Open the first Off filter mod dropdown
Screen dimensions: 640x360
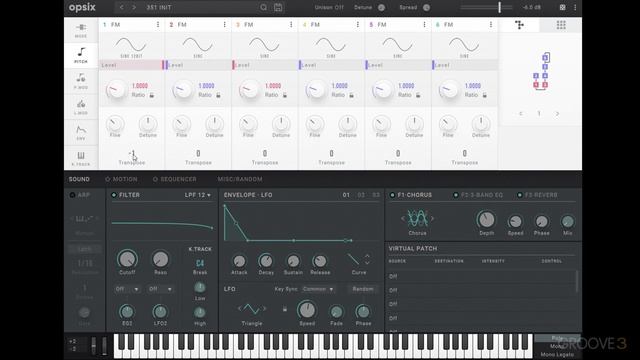tap(127, 289)
